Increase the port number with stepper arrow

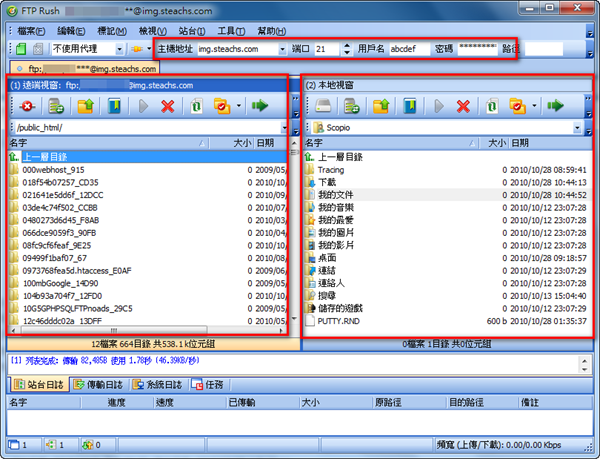(x=347, y=46)
